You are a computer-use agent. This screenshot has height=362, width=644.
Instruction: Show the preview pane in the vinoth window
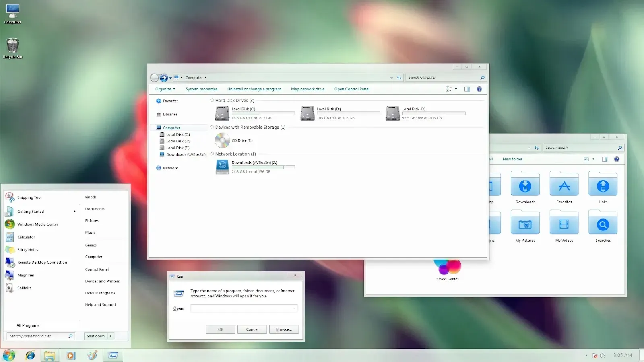(x=604, y=159)
